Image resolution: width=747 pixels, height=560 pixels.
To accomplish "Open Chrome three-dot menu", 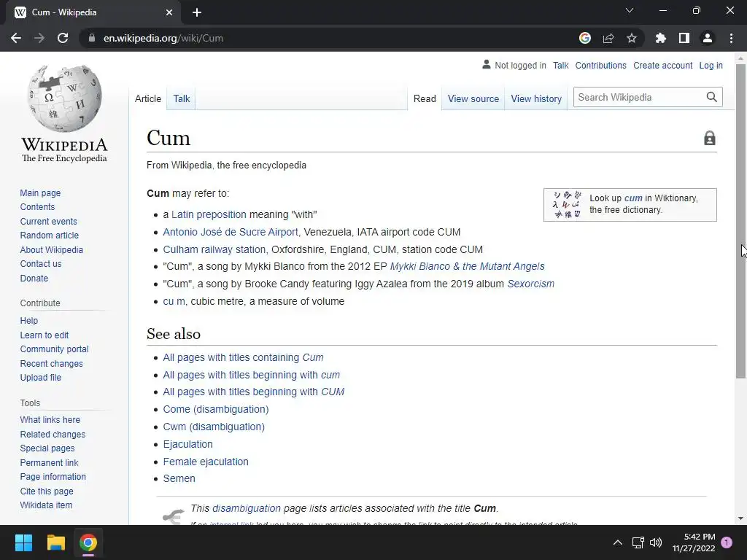I will click(x=731, y=38).
